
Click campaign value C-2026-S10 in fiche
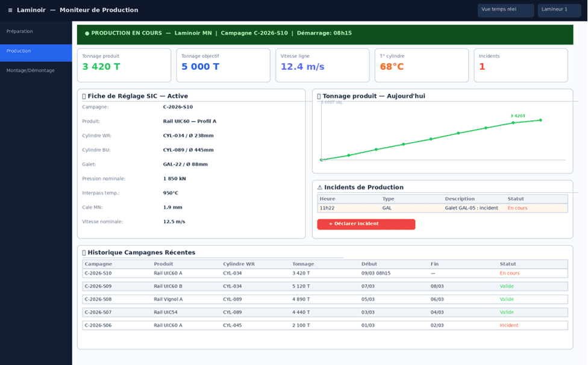tap(178, 107)
